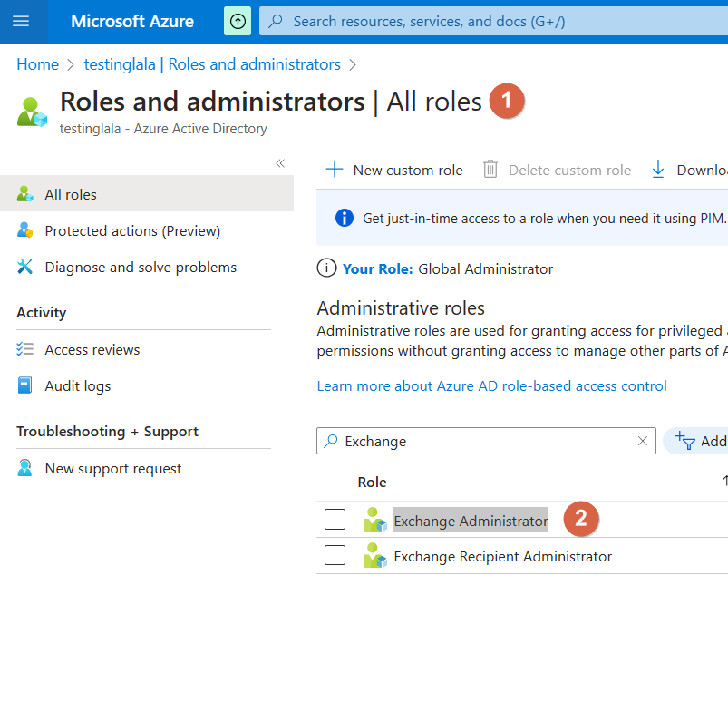This screenshot has width=728, height=722.
Task: Sort the table by Role column
Action: pos(372,482)
